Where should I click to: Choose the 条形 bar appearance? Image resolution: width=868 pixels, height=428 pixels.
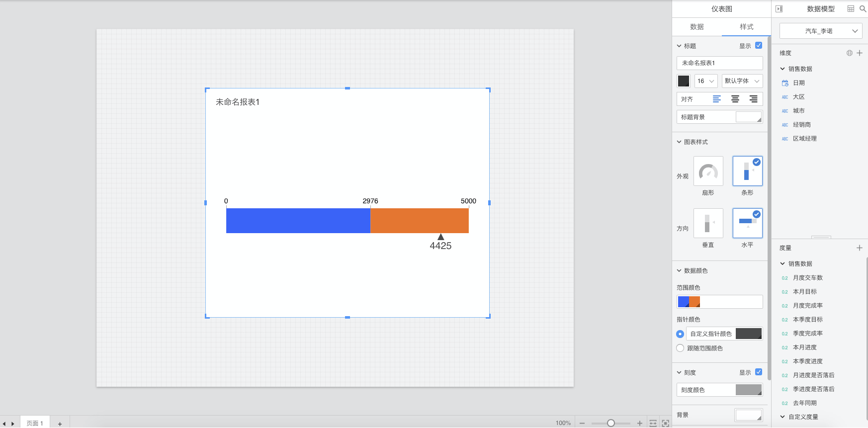pyautogui.click(x=748, y=171)
